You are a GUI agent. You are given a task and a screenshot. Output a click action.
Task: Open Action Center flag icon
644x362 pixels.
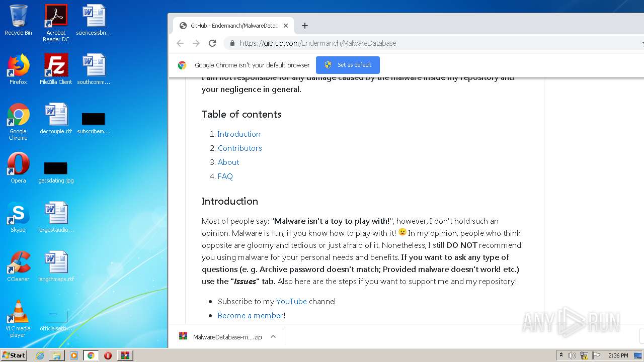pyautogui.click(x=596, y=355)
